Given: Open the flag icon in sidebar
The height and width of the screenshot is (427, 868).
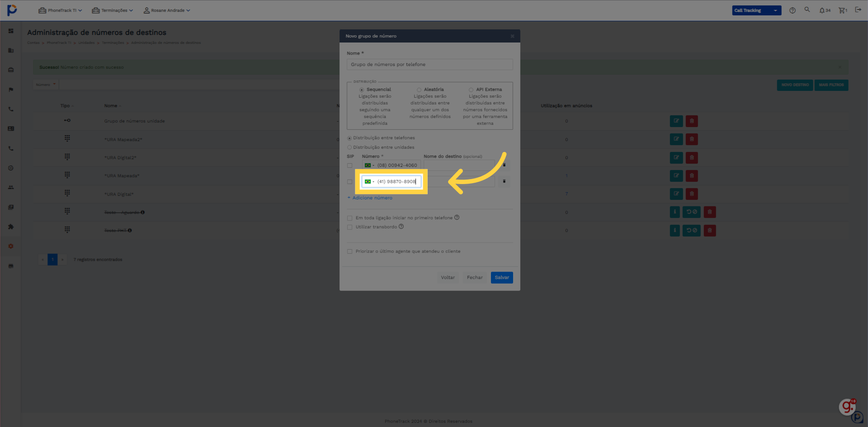Looking at the screenshot, I should [11, 90].
